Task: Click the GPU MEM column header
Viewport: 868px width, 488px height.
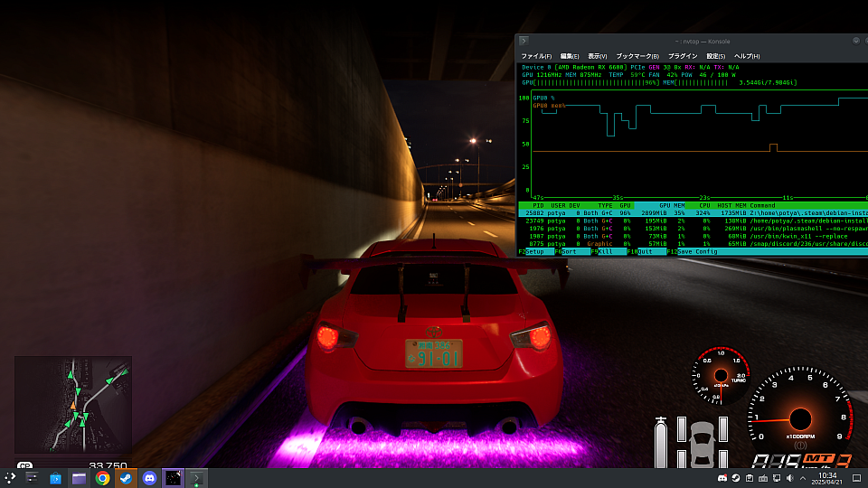Action: point(672,205)
